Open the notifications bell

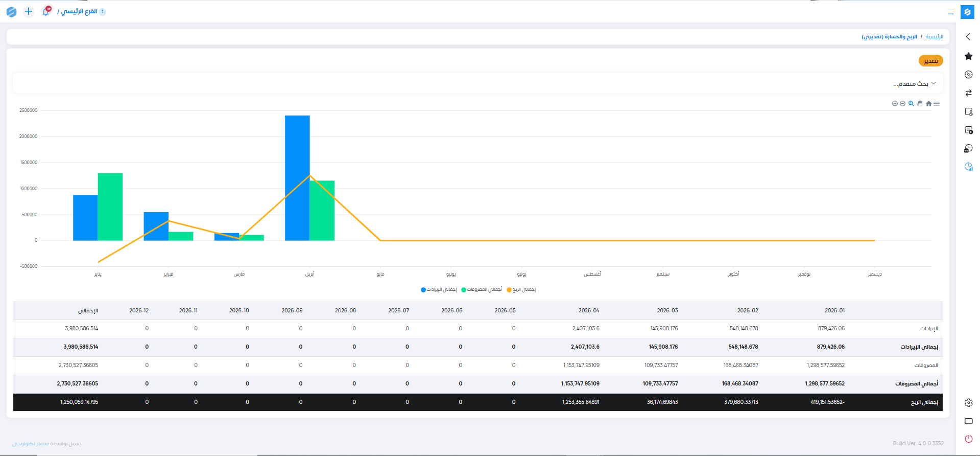(x=46, y=11)
